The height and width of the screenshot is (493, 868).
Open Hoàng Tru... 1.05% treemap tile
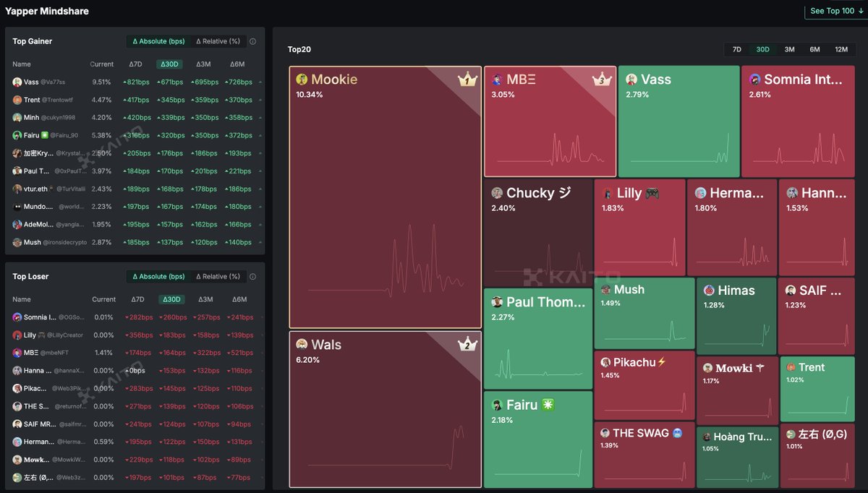coord(737,458)
